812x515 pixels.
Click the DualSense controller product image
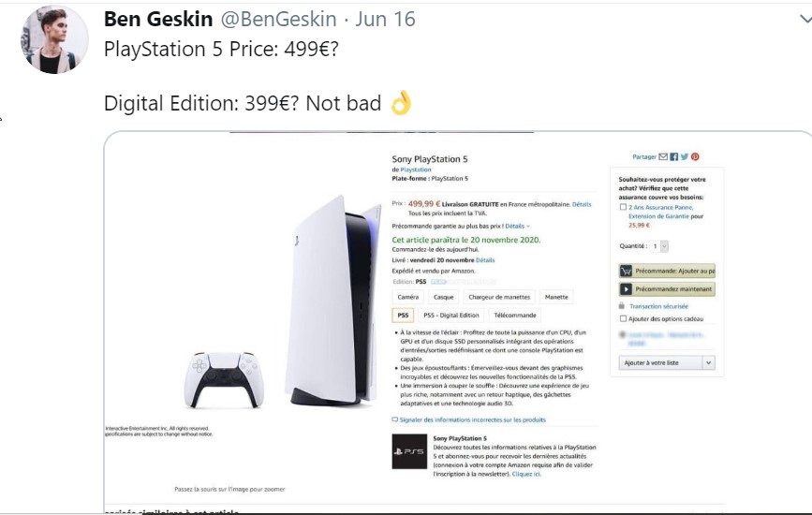(x=224, y=380)
